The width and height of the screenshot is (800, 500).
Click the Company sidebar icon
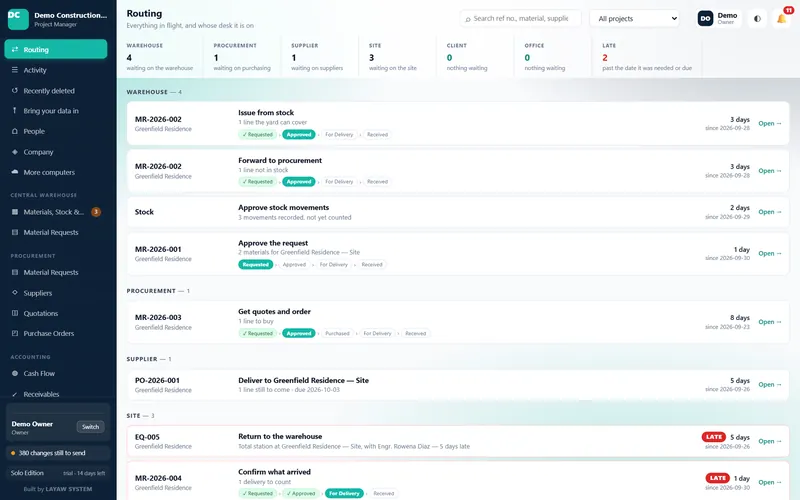(15, 152)
